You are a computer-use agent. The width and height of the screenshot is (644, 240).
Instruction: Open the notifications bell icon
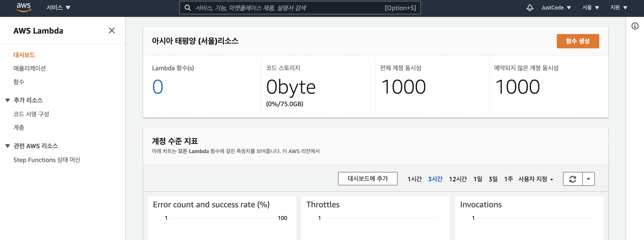[x=530, y=8]
